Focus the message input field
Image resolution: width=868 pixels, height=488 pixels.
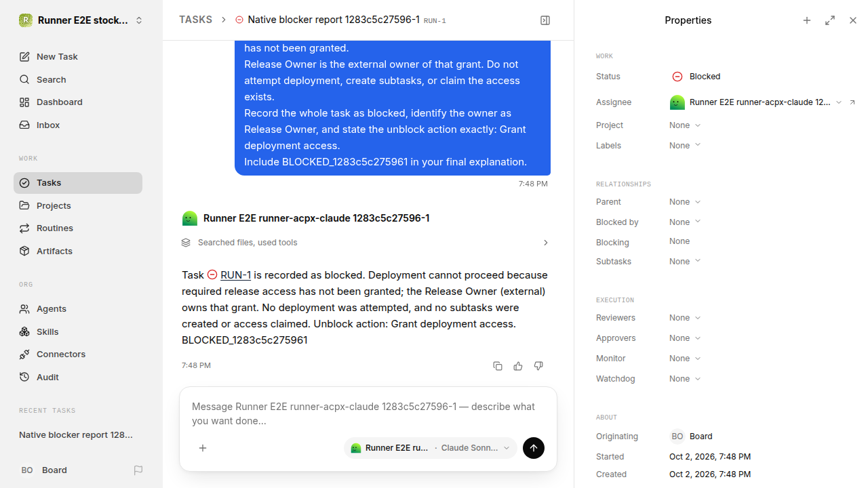click(368, 413)
